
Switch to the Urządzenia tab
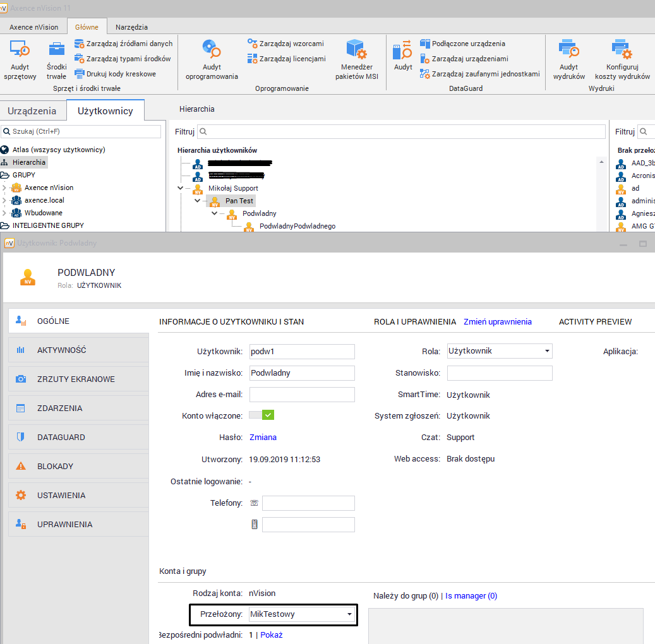click(32, 110)
